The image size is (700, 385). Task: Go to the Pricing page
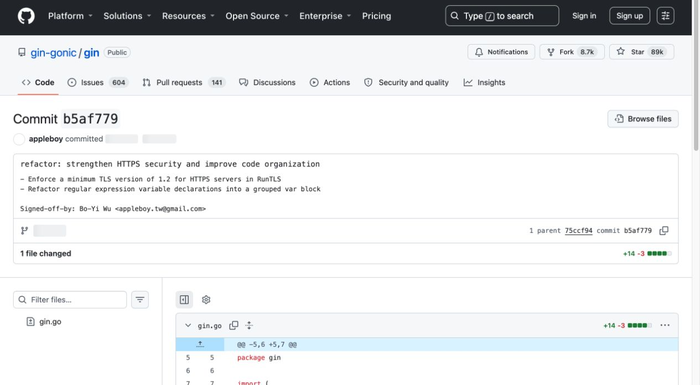[376, 16]
